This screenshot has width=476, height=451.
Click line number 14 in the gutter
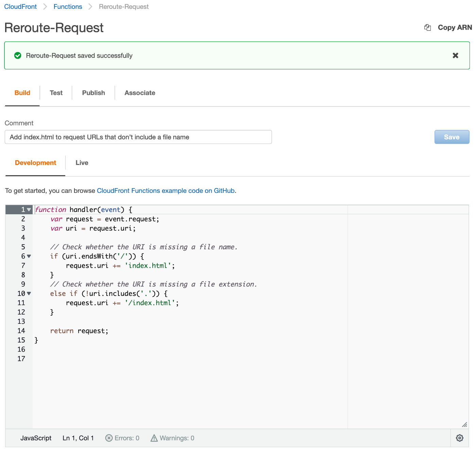pos(21,331)
